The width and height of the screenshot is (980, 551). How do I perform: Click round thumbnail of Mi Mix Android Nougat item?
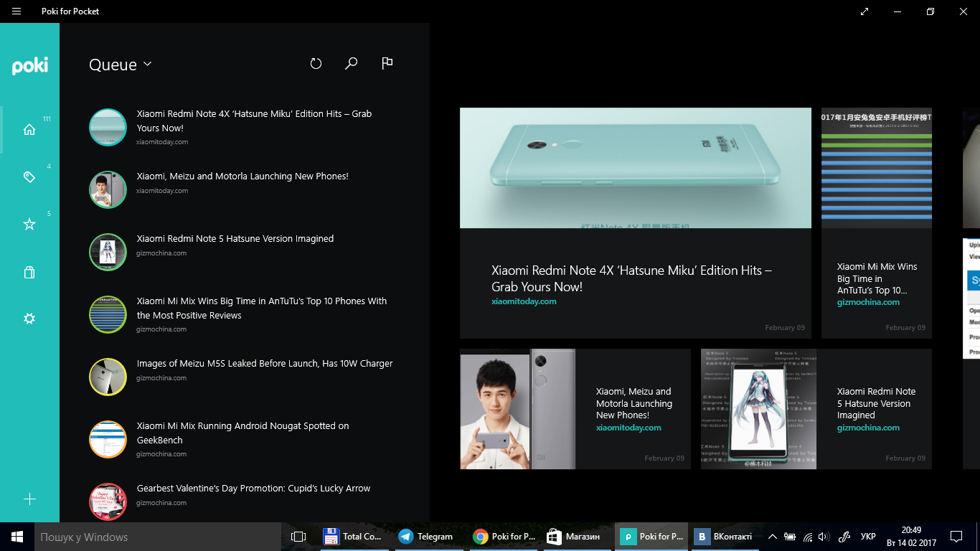pos(108,439)
